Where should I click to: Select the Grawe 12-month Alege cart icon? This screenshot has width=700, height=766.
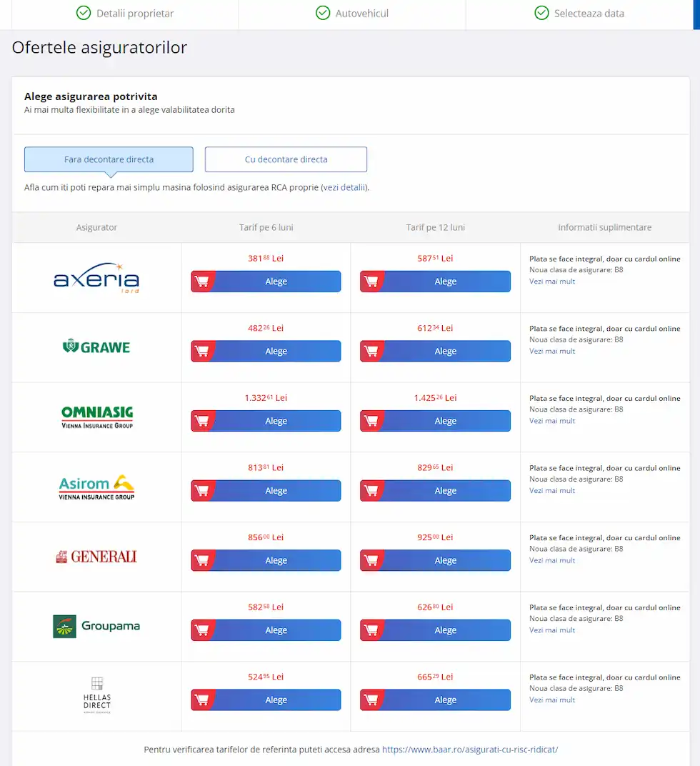pos(371,352)
